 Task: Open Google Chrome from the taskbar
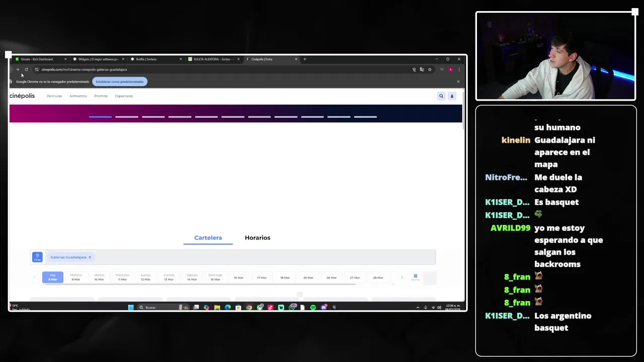249,307
